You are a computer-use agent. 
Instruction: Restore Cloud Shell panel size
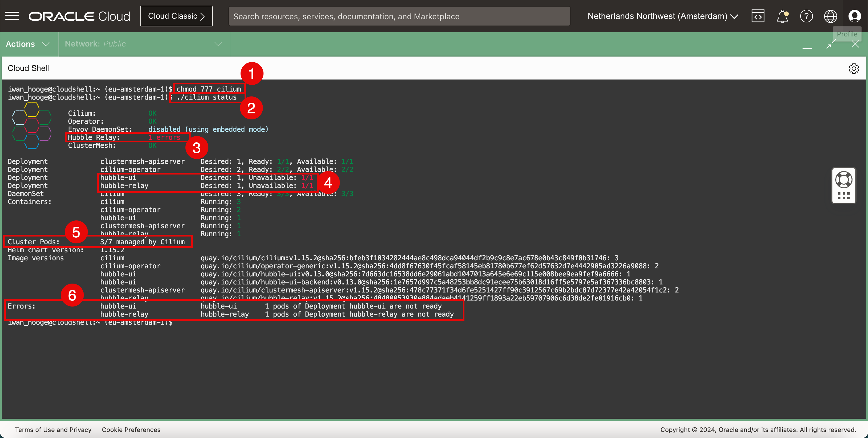click(x=831, y=44)
